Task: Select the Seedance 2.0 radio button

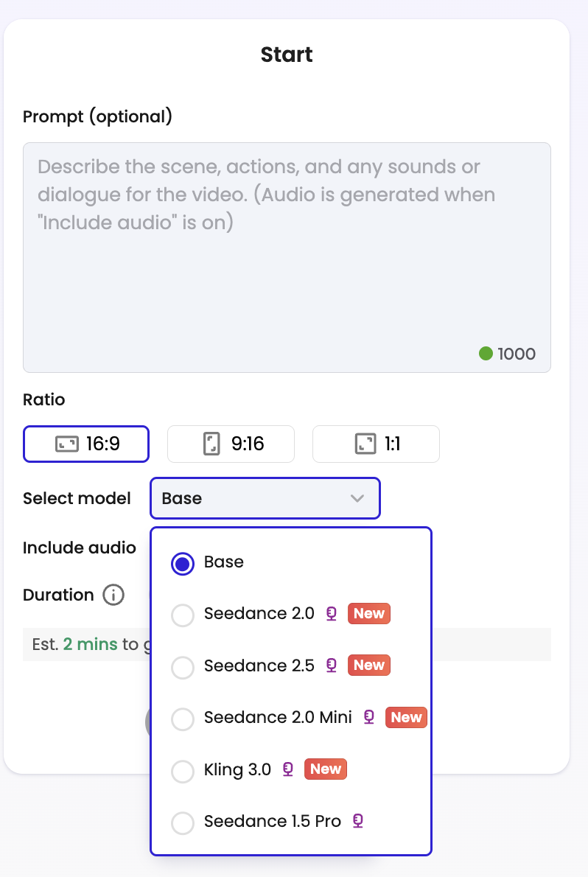Action: (183, 615)
